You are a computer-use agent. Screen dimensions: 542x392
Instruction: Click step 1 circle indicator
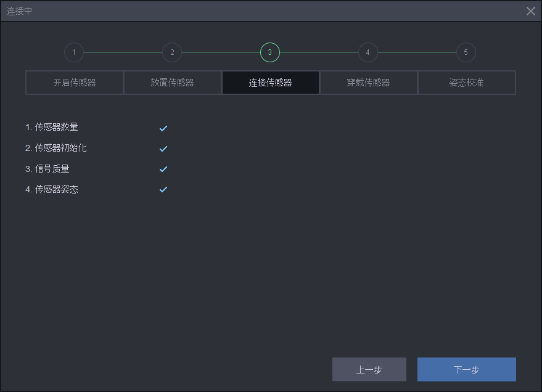point(74,52)
